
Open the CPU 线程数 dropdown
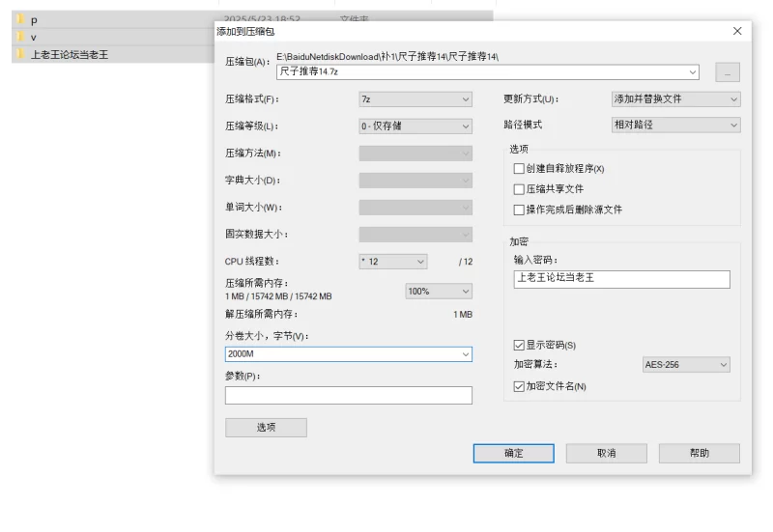(x=393, y=262)
